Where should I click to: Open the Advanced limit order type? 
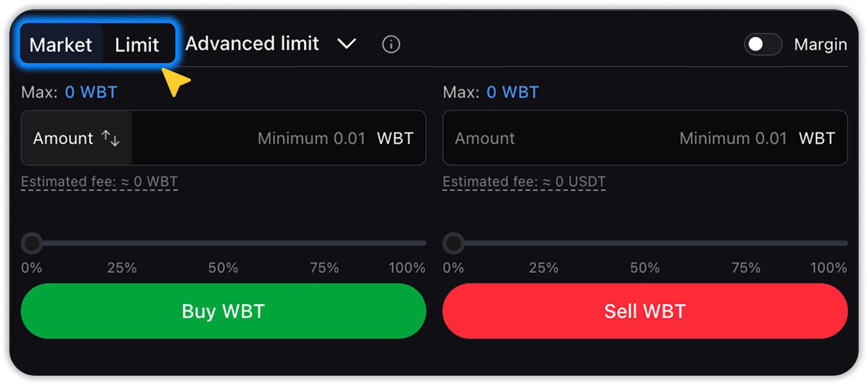click(252, 43)
